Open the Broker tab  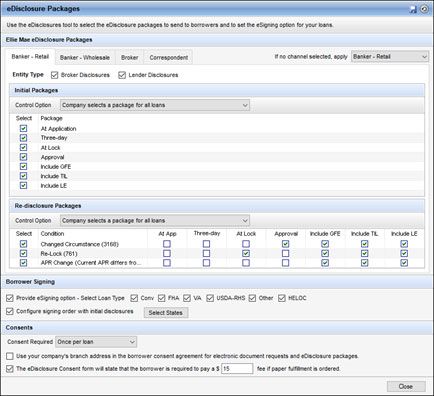[x=129, y=57]
